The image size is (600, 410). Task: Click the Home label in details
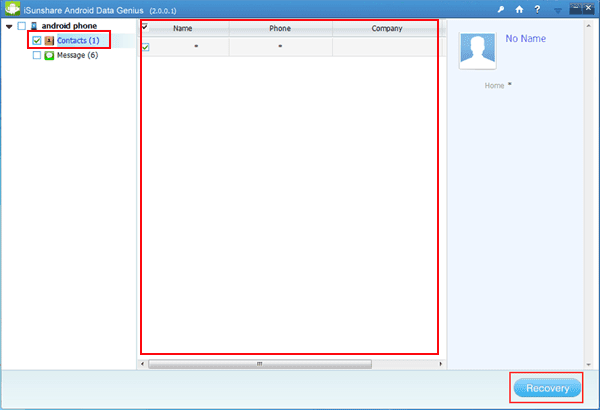coord(494,86)
